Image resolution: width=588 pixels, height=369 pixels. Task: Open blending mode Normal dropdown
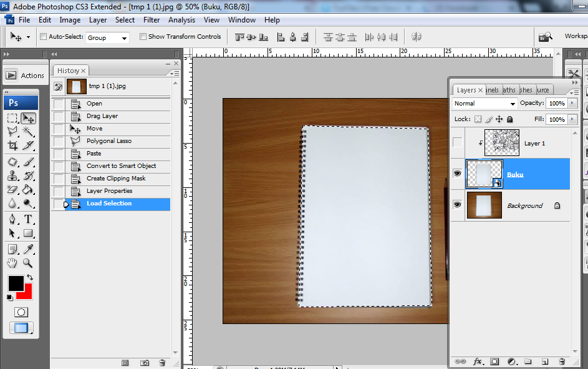click(484, 103)
